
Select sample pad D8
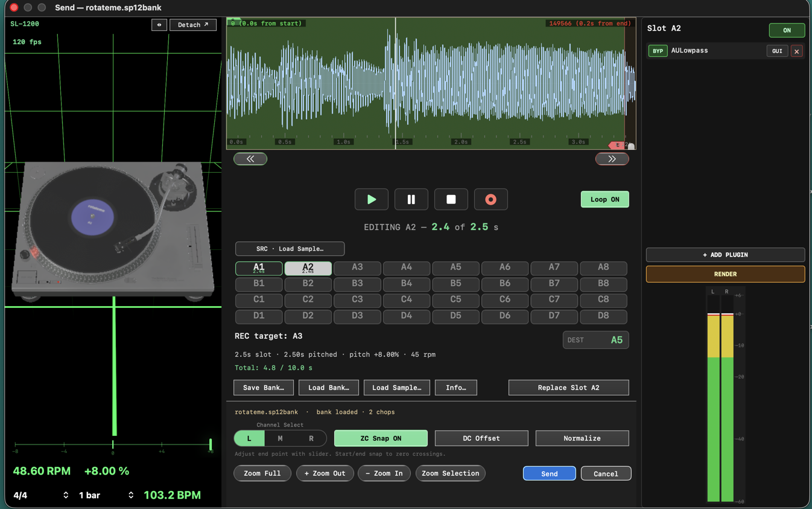[603, 316]
